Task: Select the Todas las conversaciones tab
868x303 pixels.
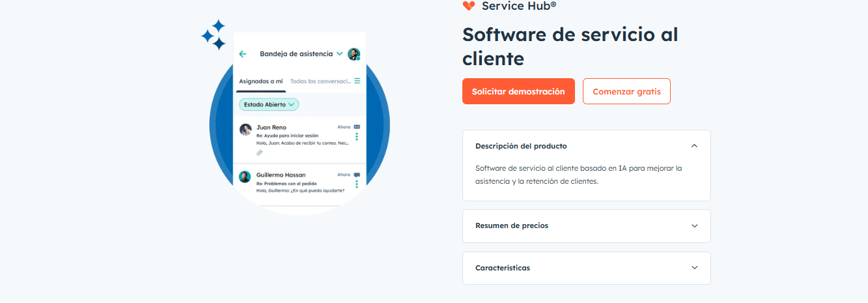Action: click(320, 81)
